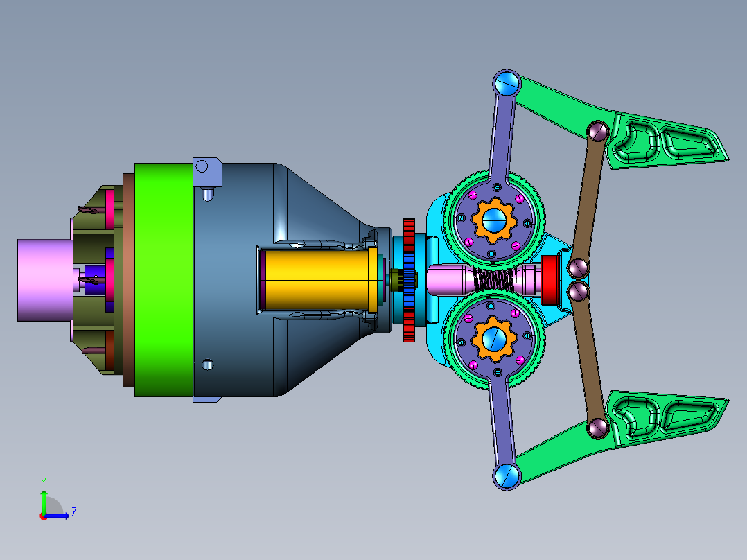
Task: Click the Z axis of the coordinate triad
Action: [58, 516]
